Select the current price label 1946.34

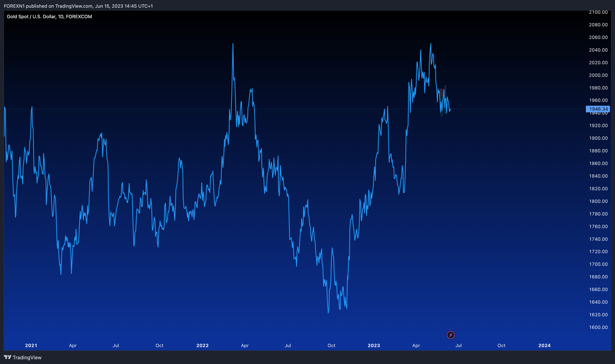(x=598, y=109)
